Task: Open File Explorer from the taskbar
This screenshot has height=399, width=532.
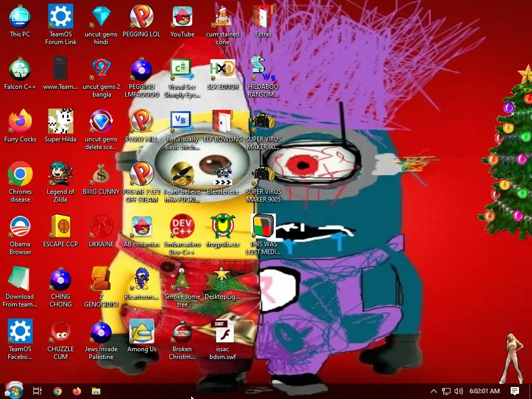Action: 96,391
